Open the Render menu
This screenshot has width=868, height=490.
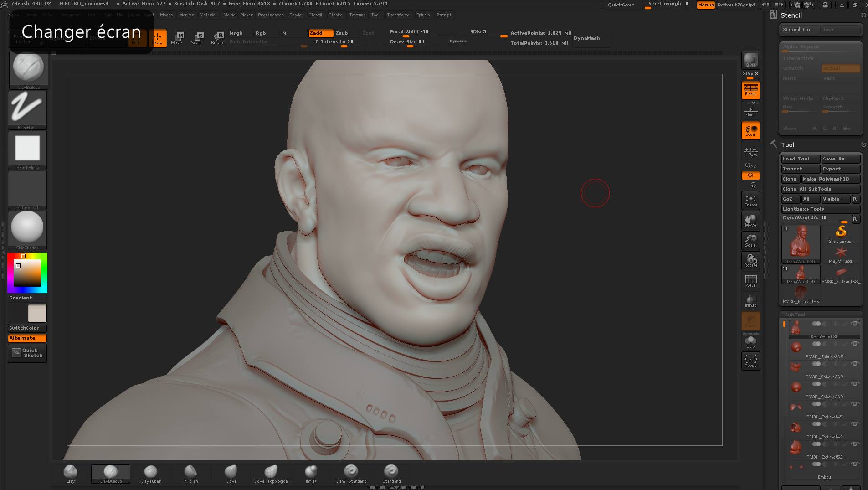pyautogui.click(x=296, y=15)
